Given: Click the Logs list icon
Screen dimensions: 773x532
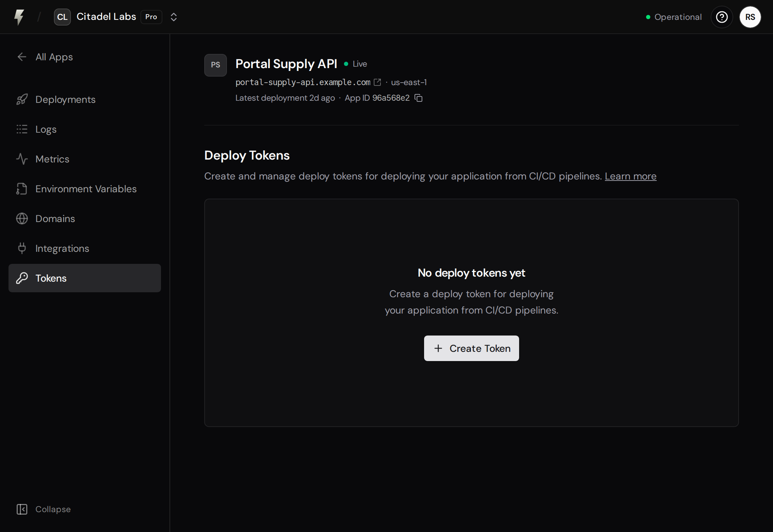Looking at the screenshot, I should [x=22, y=129].
